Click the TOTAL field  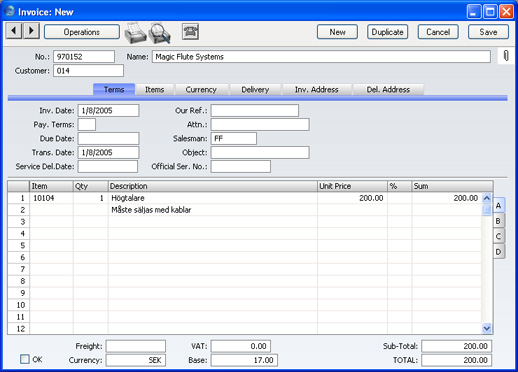click(456, 360)
